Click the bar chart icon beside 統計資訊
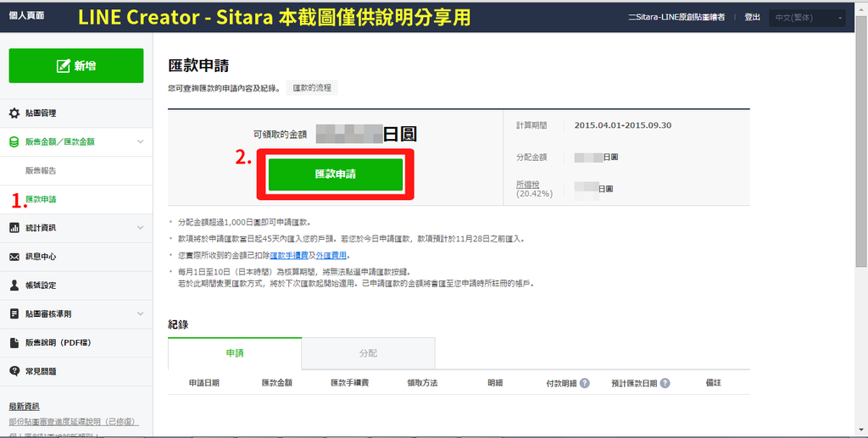Image resolution: width=868 pixels, height=438 pixels. 14,228
